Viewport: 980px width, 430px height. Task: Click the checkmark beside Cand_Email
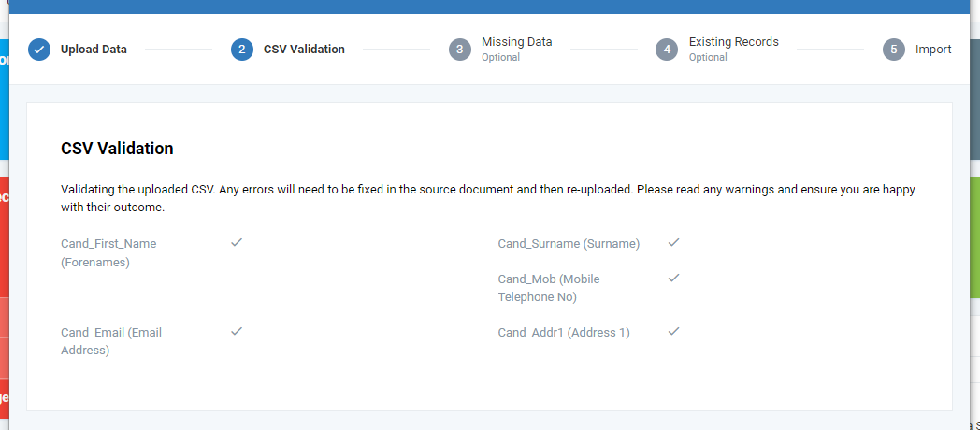point(237,331)
